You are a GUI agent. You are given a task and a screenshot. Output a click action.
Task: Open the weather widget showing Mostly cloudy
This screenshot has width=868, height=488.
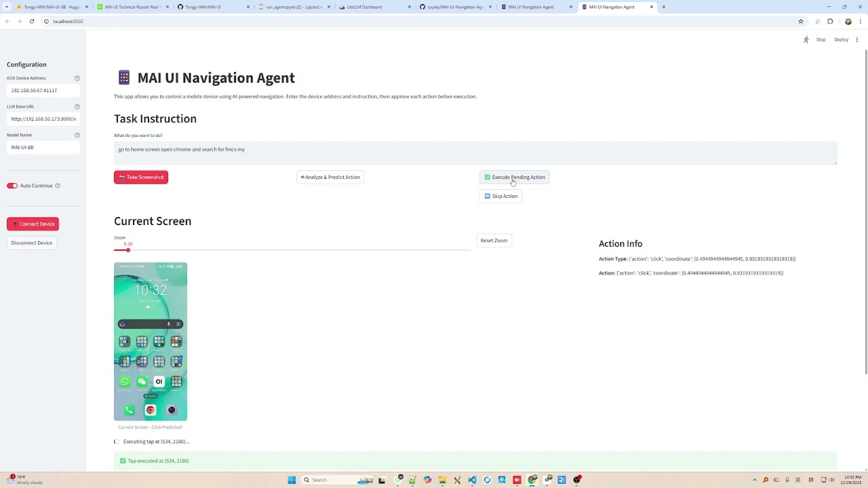point(24,480)
